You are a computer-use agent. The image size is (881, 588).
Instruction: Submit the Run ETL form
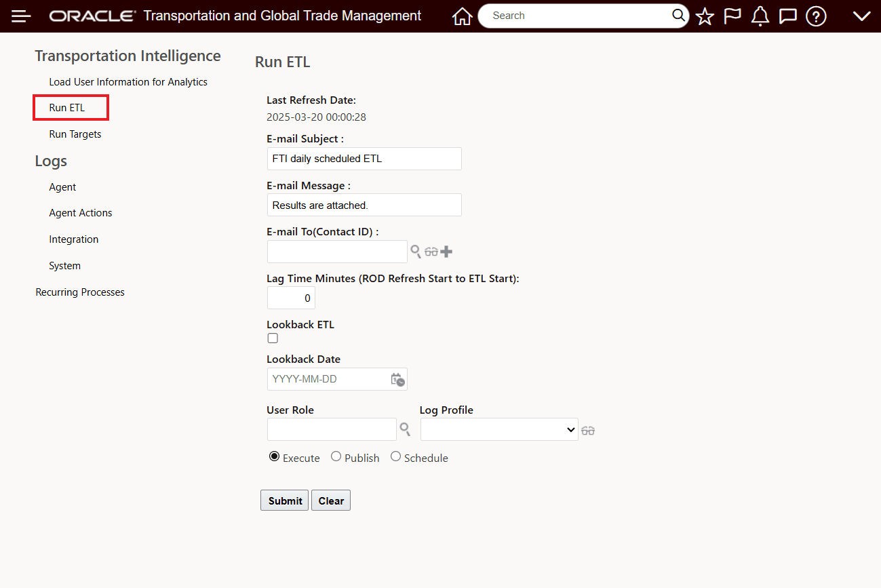(x=285, y=501)
